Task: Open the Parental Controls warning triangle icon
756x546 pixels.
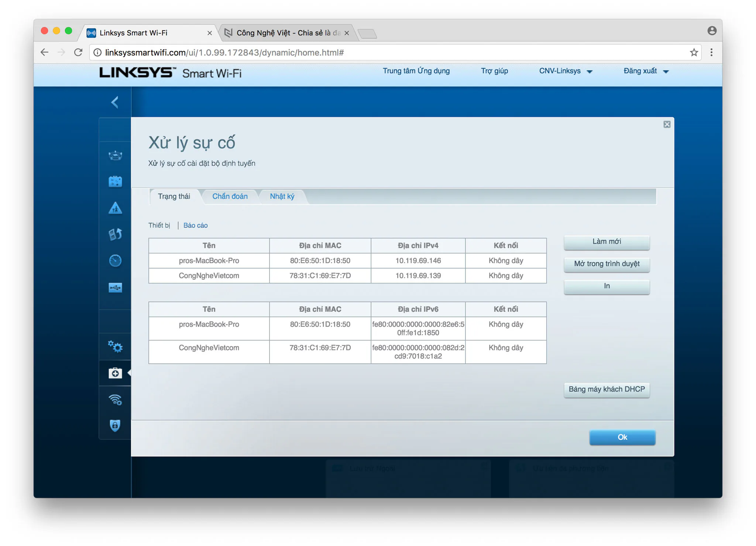Action: tap(115, 208)
